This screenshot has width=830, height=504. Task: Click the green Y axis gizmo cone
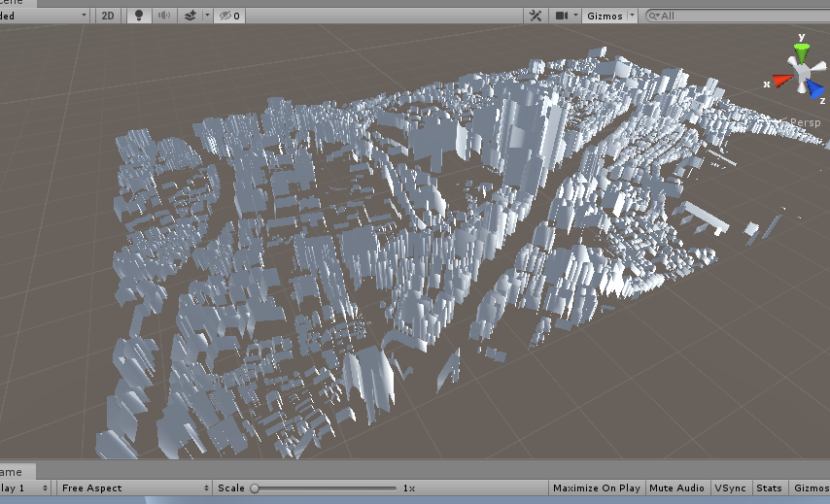pyautogui.click(x=802, y=52)
